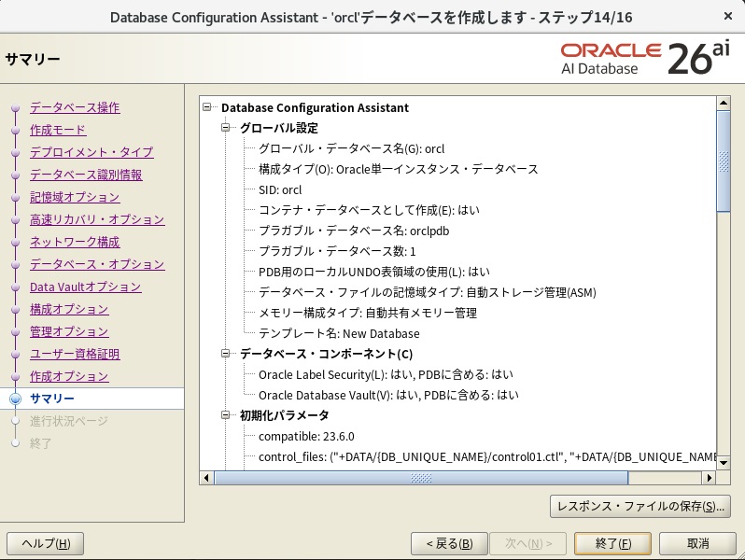Click the 初期化パラメータ heading text
745x560 pixels.
click(284, 415)
